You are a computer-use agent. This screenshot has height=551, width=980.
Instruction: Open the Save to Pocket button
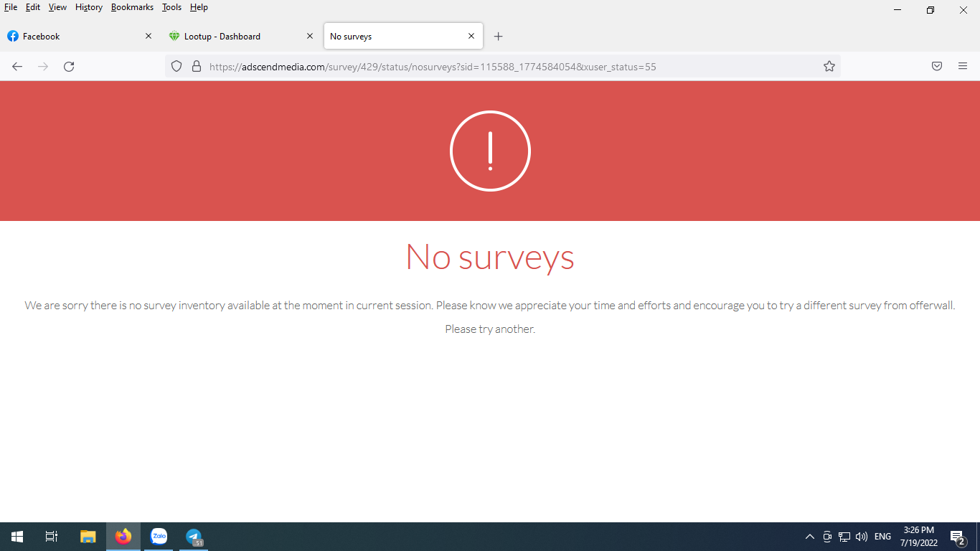(937, 67)
